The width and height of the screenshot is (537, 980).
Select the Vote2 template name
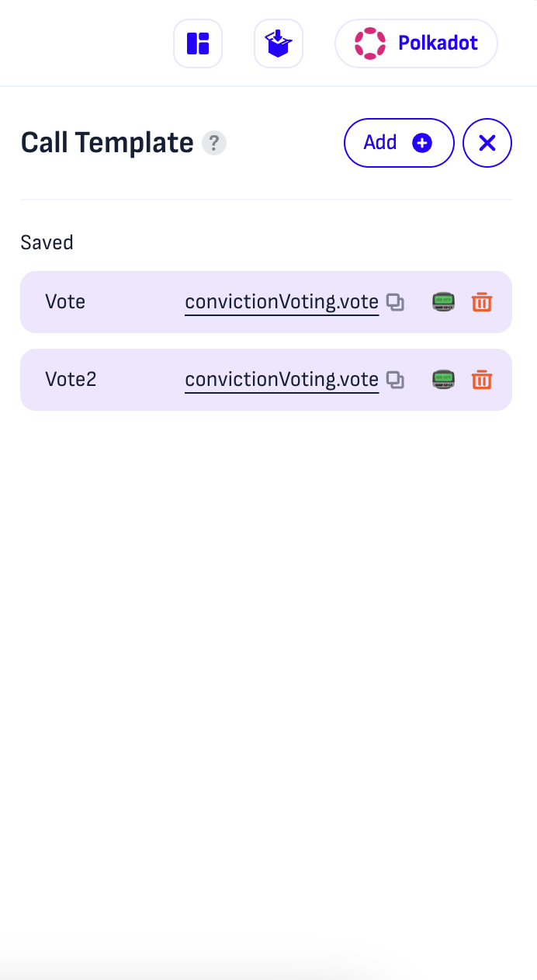(x=71, y=380)
